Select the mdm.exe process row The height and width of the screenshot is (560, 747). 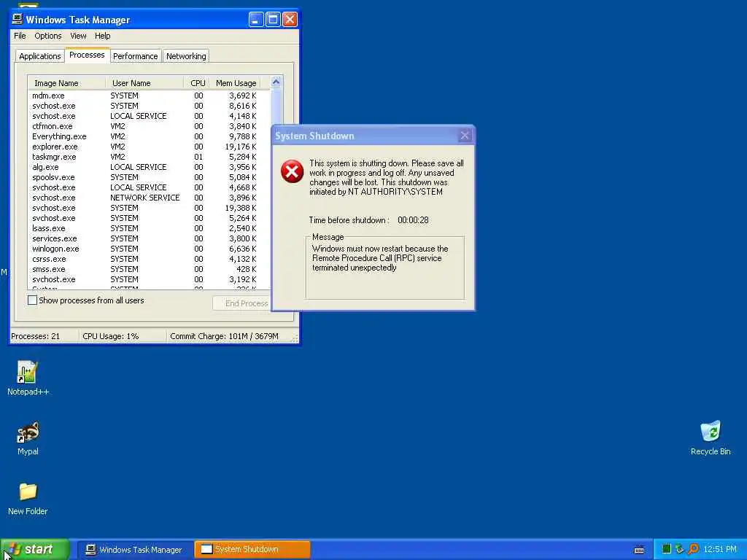click(149, 96)
